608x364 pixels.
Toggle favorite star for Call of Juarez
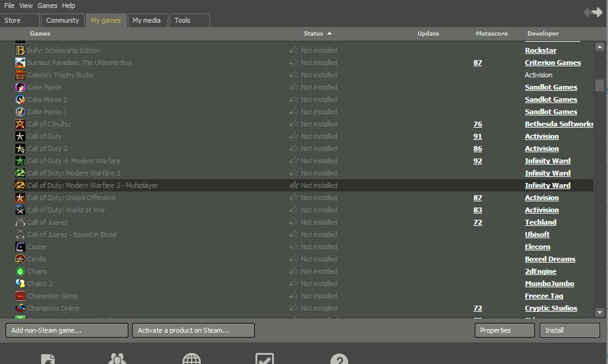(x=294, y=222)
